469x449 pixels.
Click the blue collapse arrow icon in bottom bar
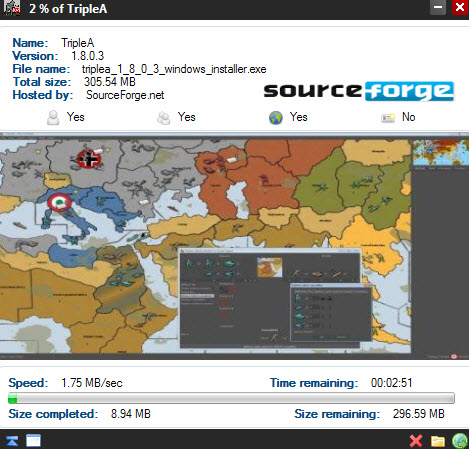pyautogui.click(x=12, y=441)
